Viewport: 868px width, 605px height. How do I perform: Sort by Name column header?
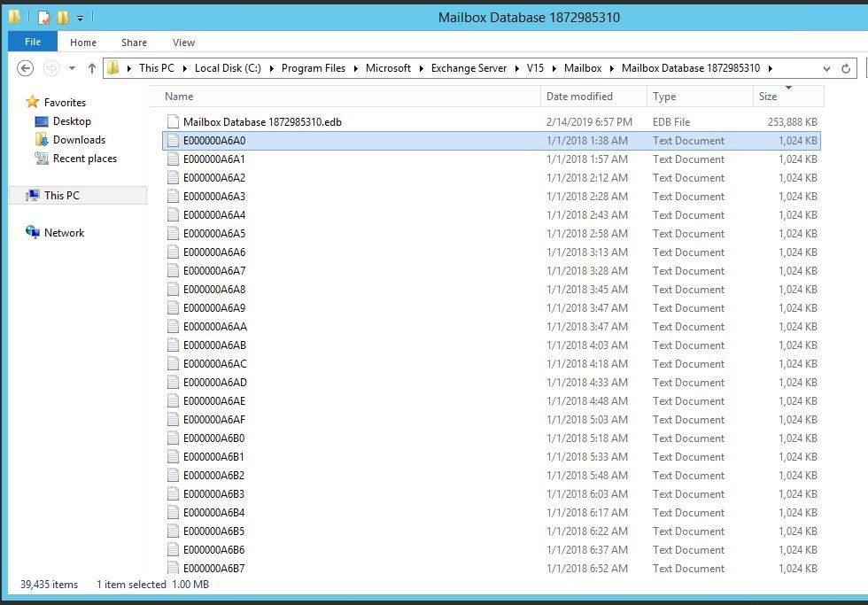345,97
